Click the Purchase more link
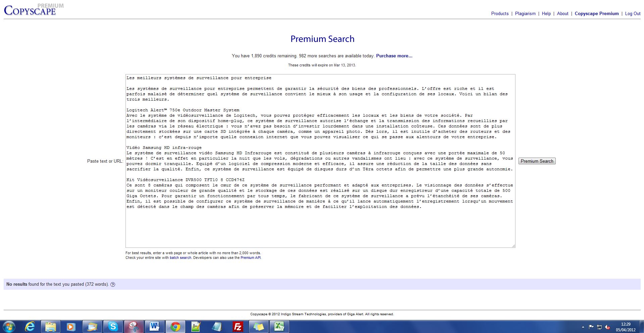 [394, 56]
